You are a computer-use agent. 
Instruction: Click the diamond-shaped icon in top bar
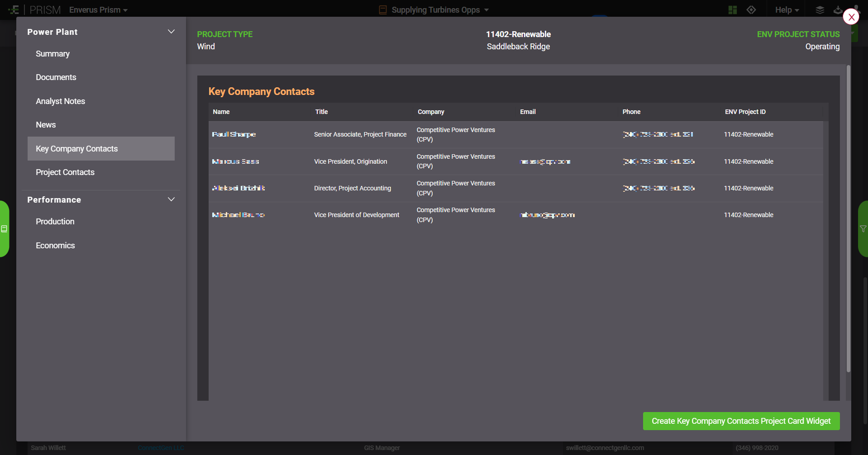[x=751, y=10]
